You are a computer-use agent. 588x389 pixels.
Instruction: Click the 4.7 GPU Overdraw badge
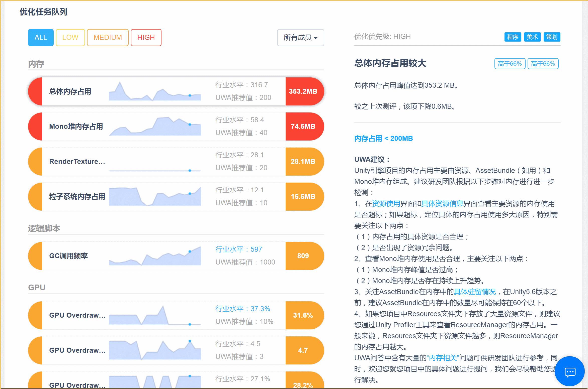(x=305, y=350)
